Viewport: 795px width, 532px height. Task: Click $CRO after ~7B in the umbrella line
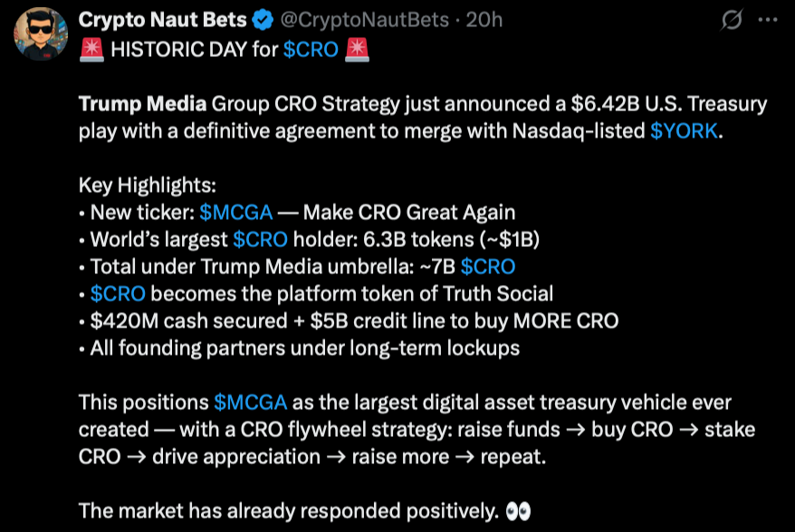pyautogui.click(x=488, y=267)
